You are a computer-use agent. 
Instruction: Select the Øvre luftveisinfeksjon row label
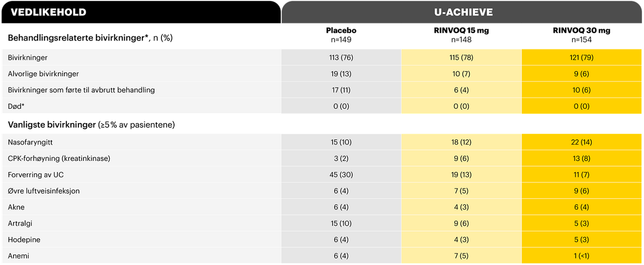point(44,191)
